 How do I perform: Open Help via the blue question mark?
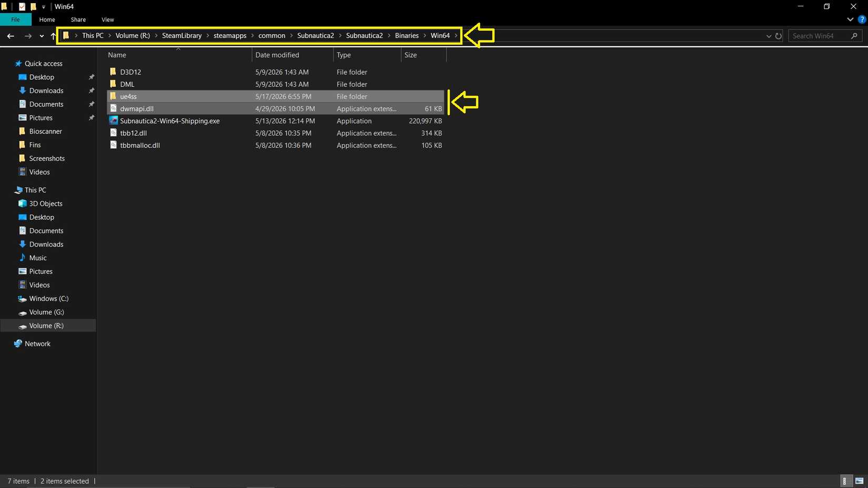pyautogui.click(x=862, y=19)
